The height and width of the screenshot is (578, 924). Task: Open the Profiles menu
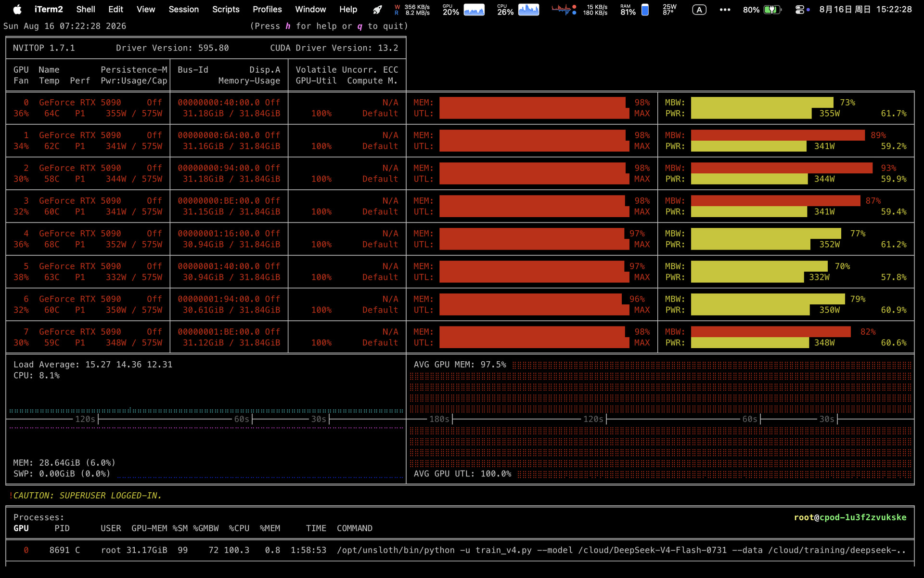tap(267, 9)
